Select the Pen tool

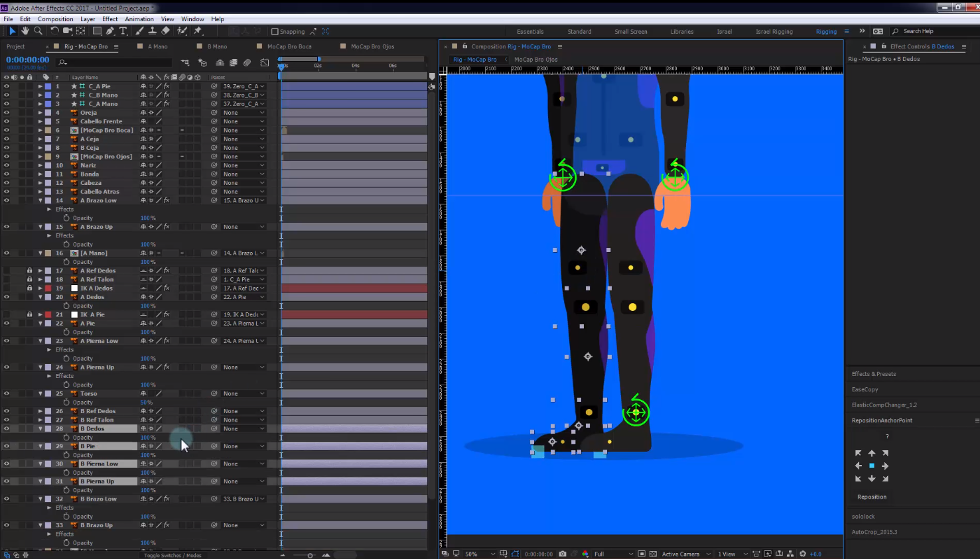tap(110, 31)
